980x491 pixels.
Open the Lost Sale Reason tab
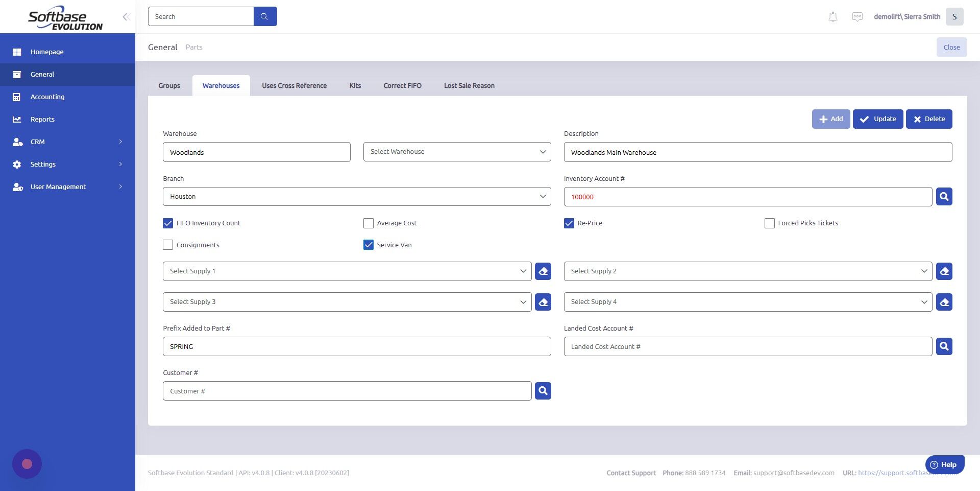[x=469, y=85]
